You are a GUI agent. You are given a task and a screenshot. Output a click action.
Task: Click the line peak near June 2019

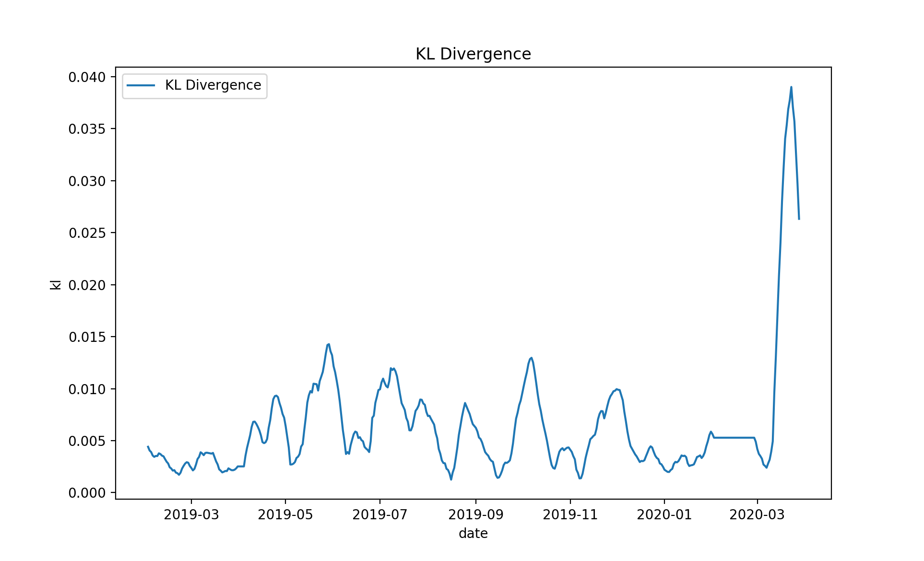329,344
